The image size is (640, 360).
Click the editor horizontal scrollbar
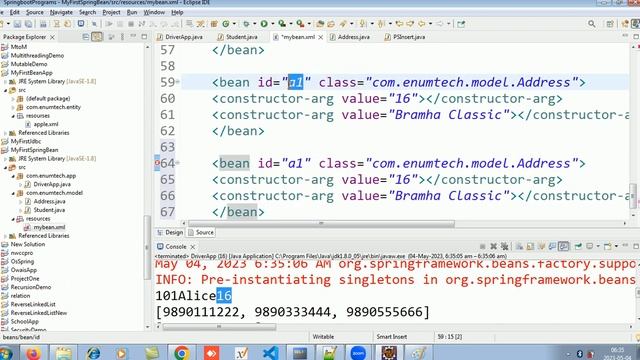pos(321,223)
